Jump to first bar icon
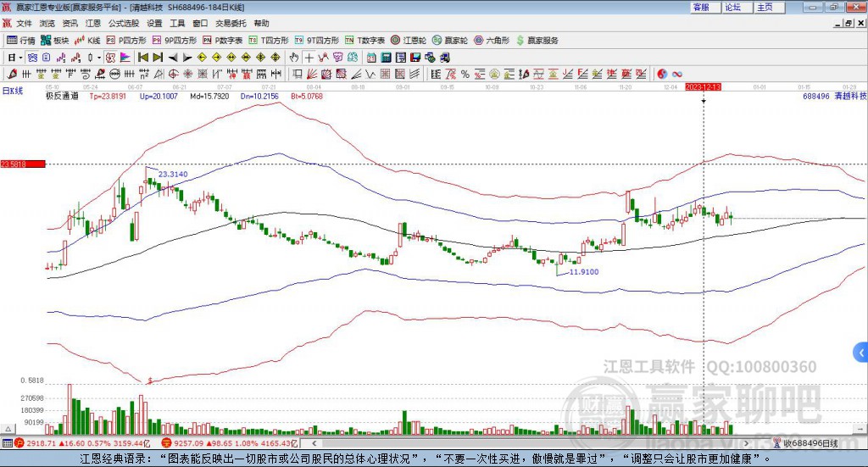Screen dimensions: 868x467 coord(142,58)
